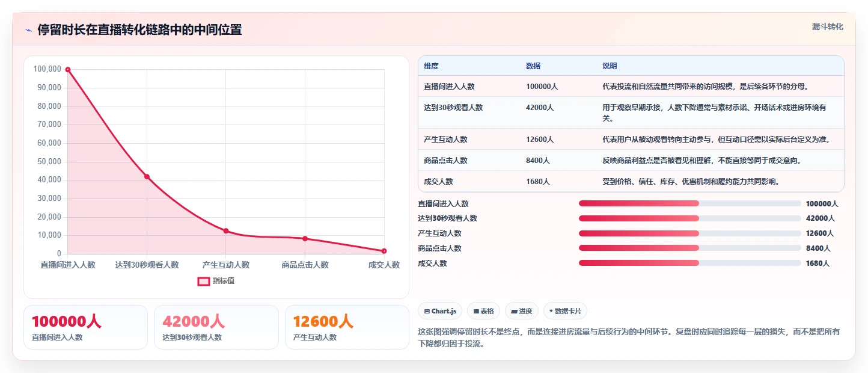Click the chart point for 达到30秒观看人数
868x373 pixels.
point(147,176)
